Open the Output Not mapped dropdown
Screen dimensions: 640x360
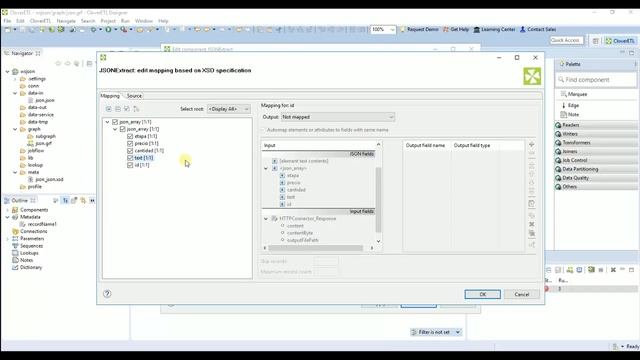(x=338, y=117)
